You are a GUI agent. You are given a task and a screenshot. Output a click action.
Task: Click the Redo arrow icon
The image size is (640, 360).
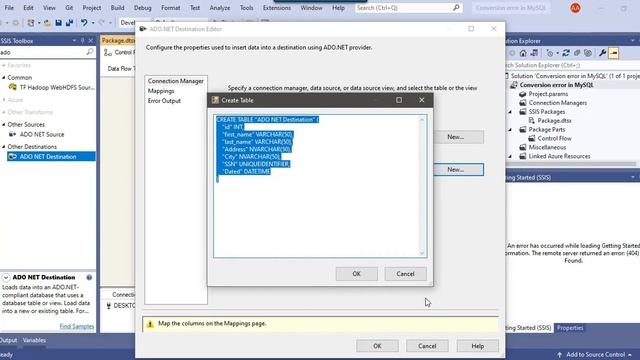(102, 23)
